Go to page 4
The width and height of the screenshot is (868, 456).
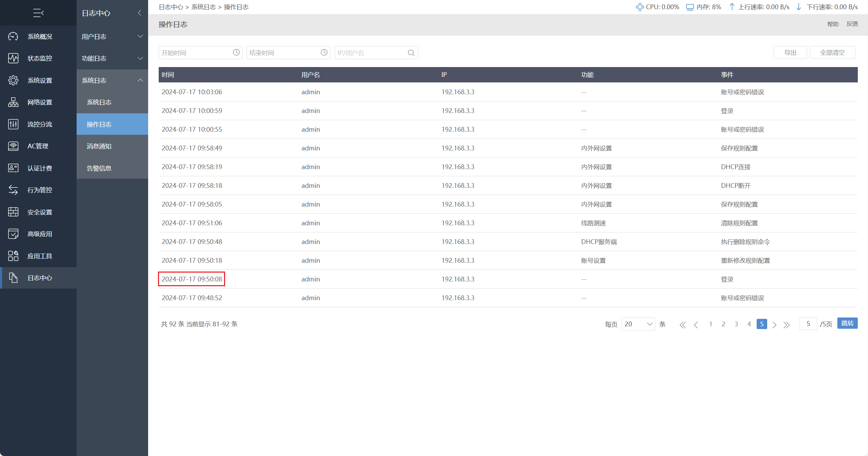click(x=749, y=324)
